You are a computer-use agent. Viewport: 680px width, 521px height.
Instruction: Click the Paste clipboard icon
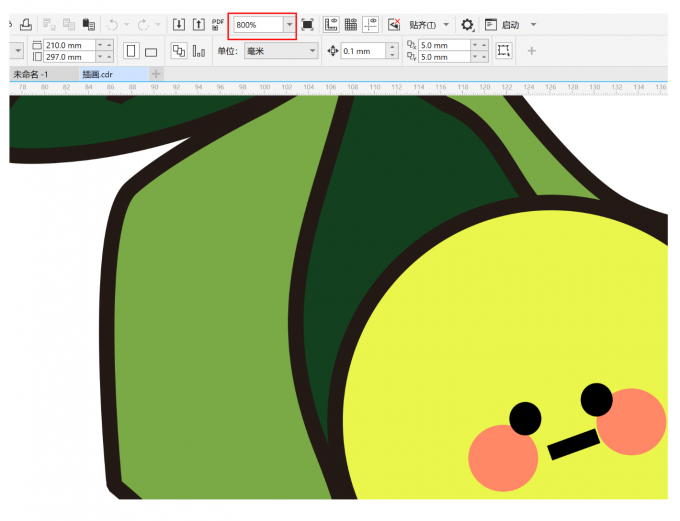point(89,25)
